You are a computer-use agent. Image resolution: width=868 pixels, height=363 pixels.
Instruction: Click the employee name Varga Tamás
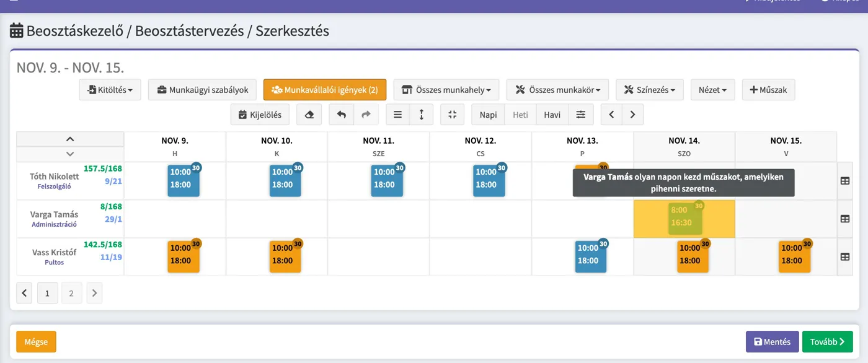coord(55,214)
